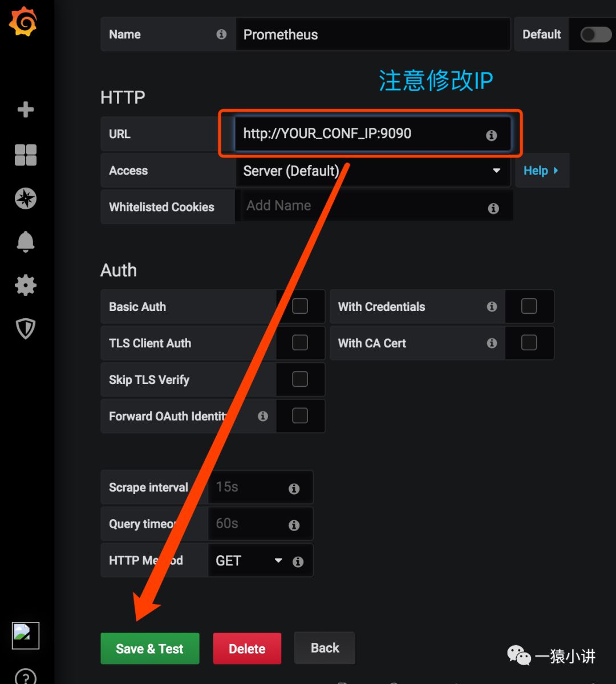Screen dimensions: 616x684
Task: Enable the Skip TLS Verify checkbox
Action: coord(299,379)
